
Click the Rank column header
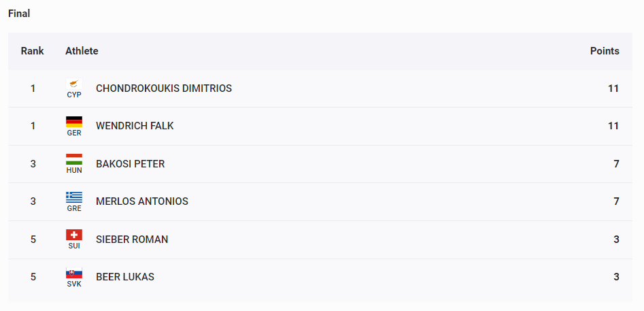(x=33, y=51)
